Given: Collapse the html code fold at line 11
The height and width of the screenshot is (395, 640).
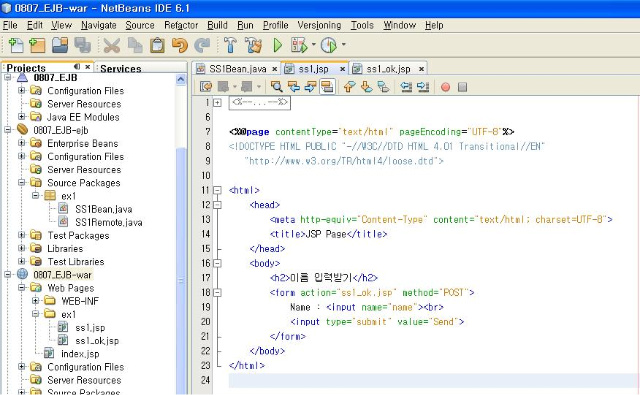Looking at the screenshot, I should [x=218, y=190].
